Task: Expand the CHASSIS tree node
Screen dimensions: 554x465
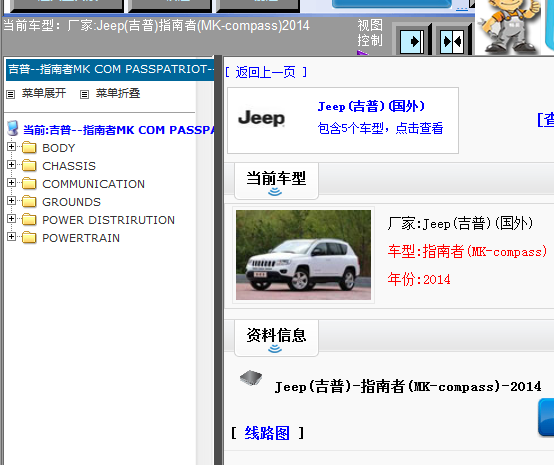Action: pyautogui.click(x=11, y=164)
